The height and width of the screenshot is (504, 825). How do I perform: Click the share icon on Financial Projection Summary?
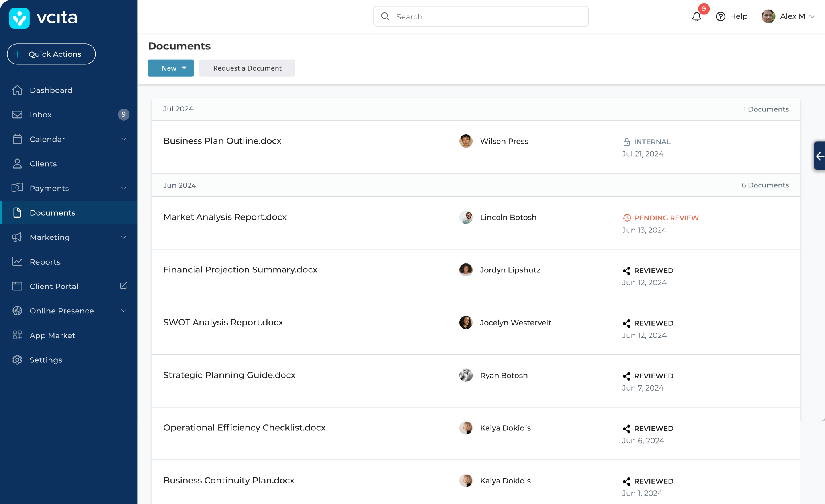(x=626, y=271)
